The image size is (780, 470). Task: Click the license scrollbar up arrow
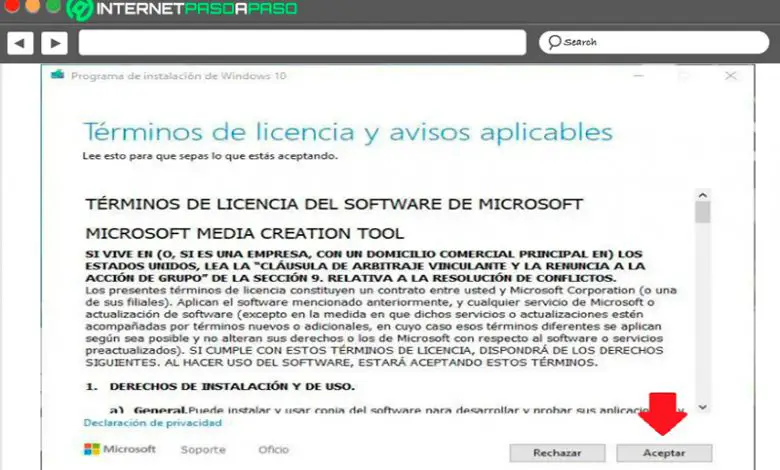tap(702, 195)
